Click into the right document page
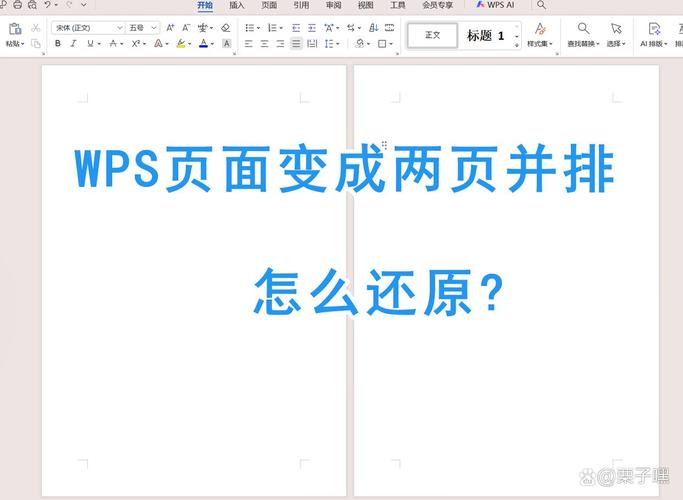683x500 pixels. point(506,280)
